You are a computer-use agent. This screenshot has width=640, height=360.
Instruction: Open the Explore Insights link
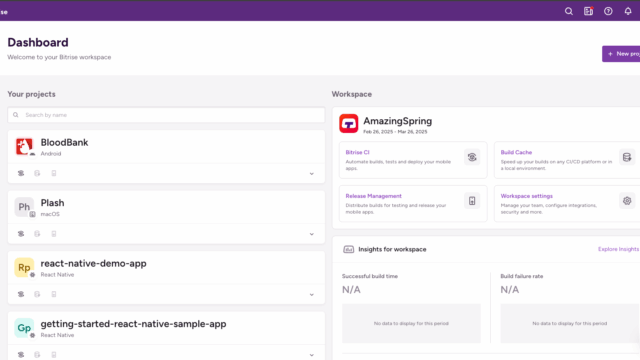tap(618, 249)
